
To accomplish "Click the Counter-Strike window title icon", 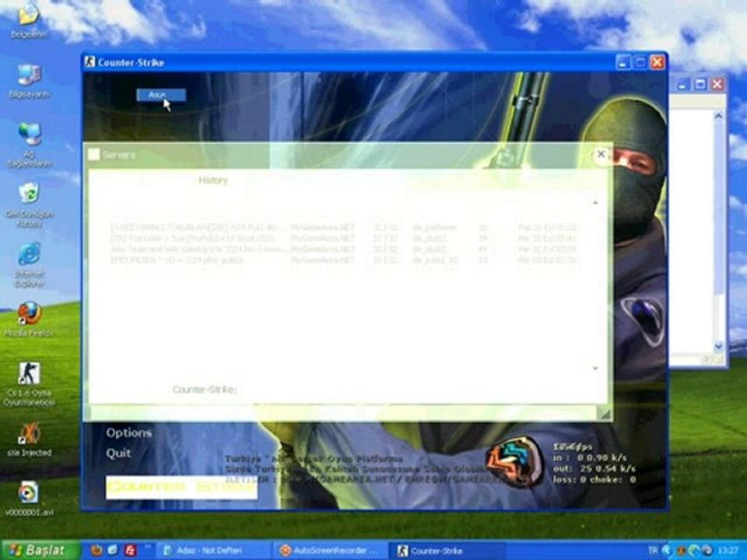I will point(89,62).
